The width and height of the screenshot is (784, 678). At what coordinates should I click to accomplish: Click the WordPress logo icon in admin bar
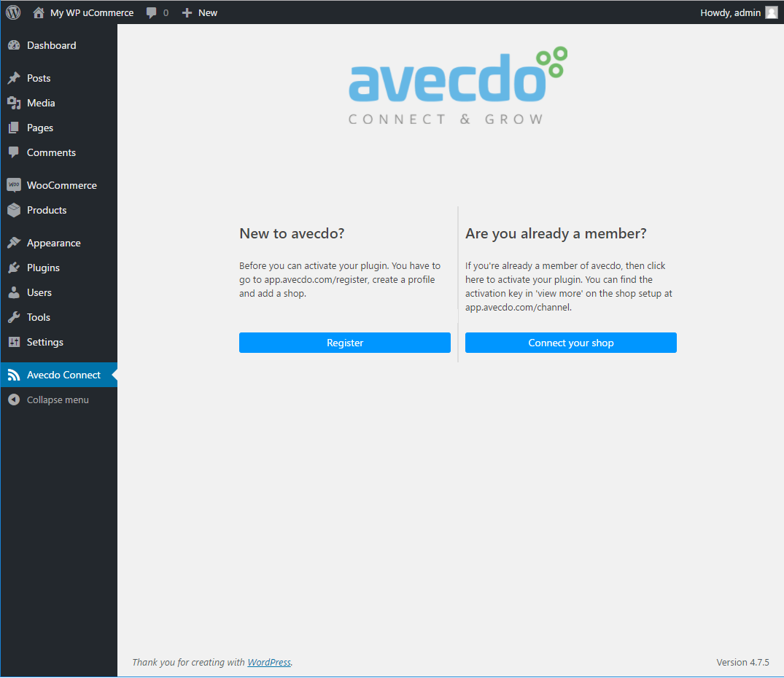coord(14,12)
